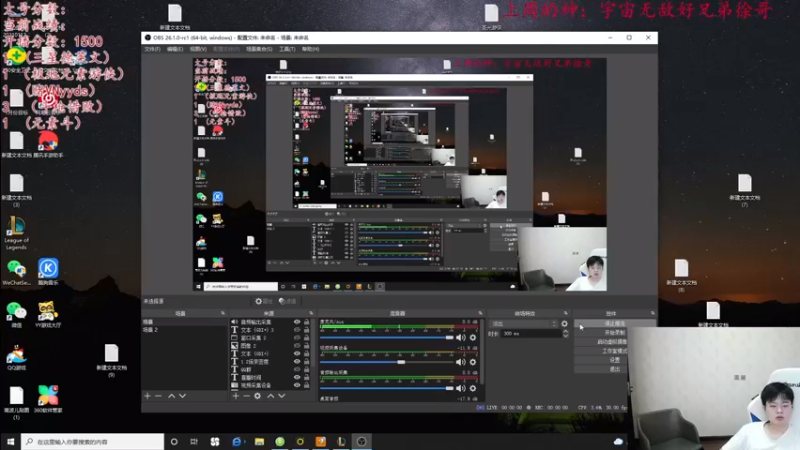Screen dimensions: 800x450
Task: Adjust the 视频采集设备 volume slider
Action: [x=387, y=362]
